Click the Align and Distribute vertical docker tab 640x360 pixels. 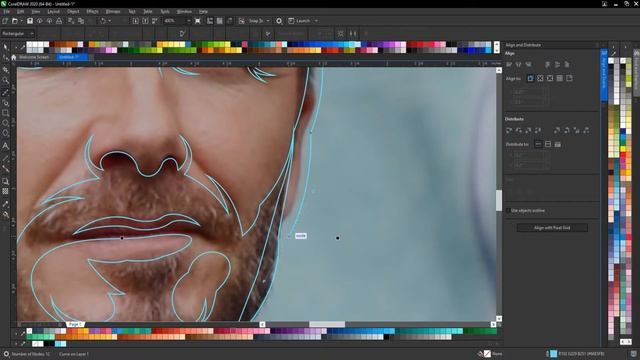604,75
